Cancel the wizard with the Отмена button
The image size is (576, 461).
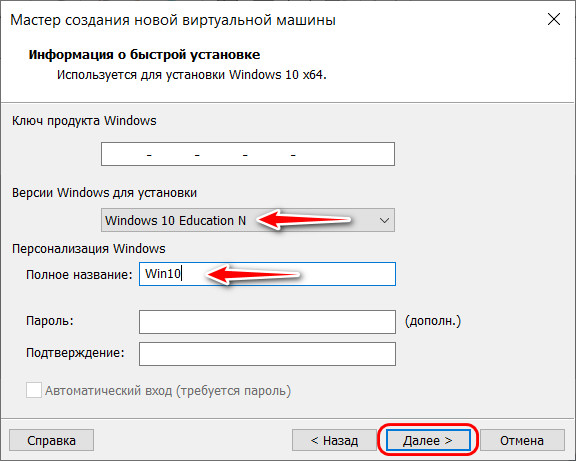coord(522,440)
